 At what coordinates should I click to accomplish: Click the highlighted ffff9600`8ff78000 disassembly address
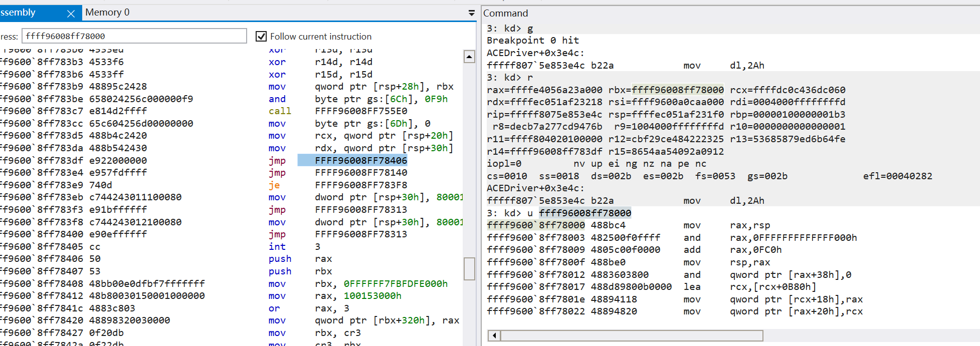(536, 225)
